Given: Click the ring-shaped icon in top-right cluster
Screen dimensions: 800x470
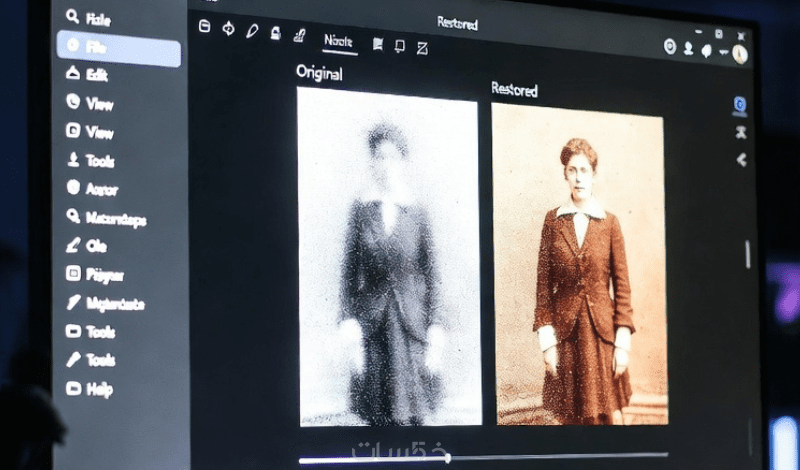Looking at the screenshot, I should tap(670, 47).
